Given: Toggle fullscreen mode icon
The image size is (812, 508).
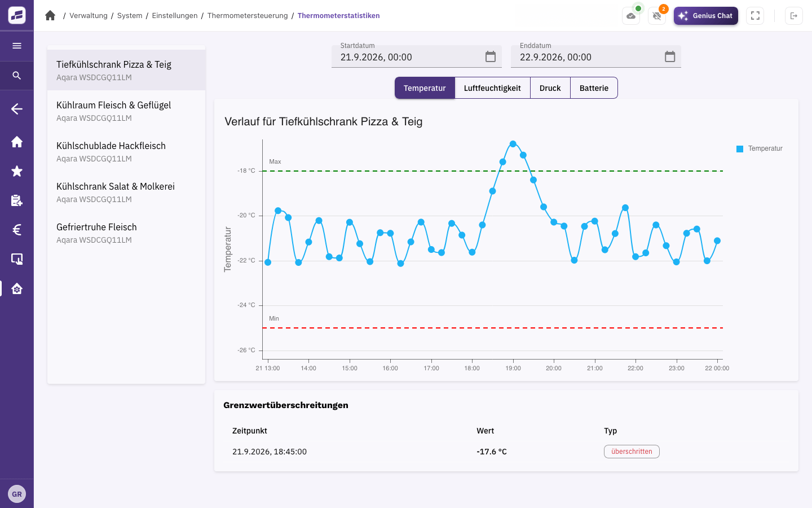Looking at the screenshot, I should 755,16.
